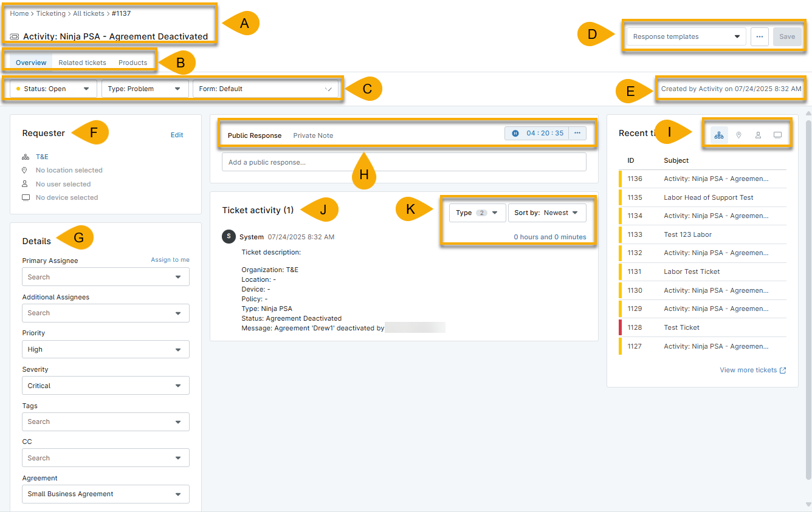Click the Add a public response field
Viewport: 812px width, 512px height.
tap(404, 162)
